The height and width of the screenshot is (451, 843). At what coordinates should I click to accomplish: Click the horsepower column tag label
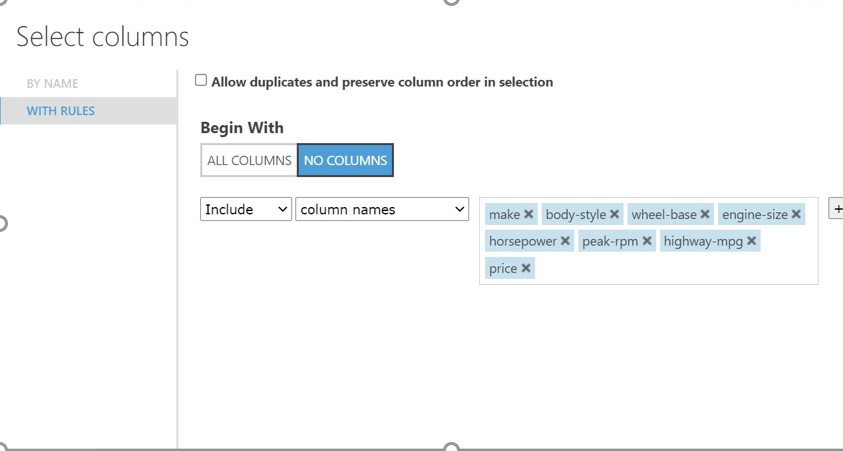(522, 241)
